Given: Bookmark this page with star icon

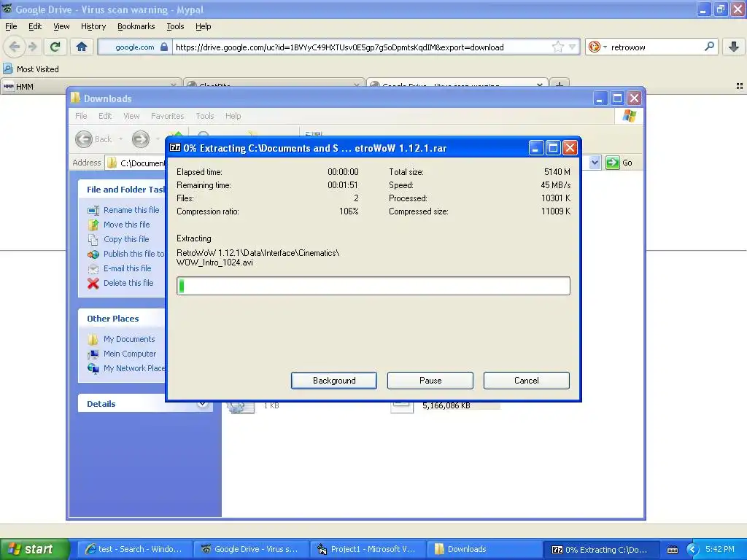Looking at the screenshot, I should 557,47.
